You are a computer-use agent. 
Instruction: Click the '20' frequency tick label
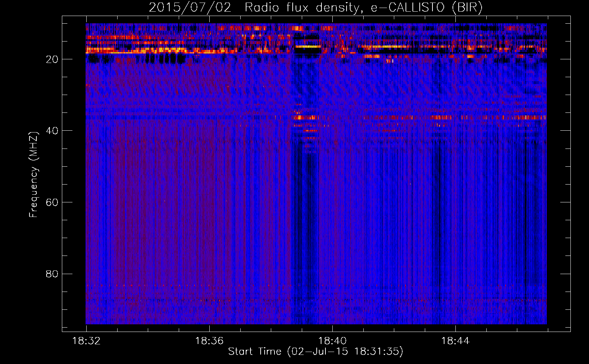point(52,59)
